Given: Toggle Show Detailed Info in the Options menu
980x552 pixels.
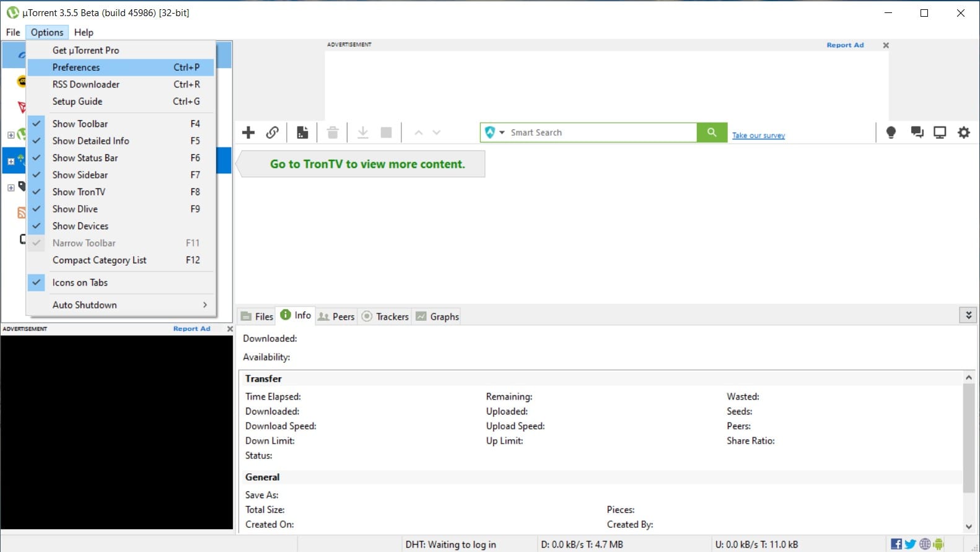Looking at the screenshot, I should [121, 141].
